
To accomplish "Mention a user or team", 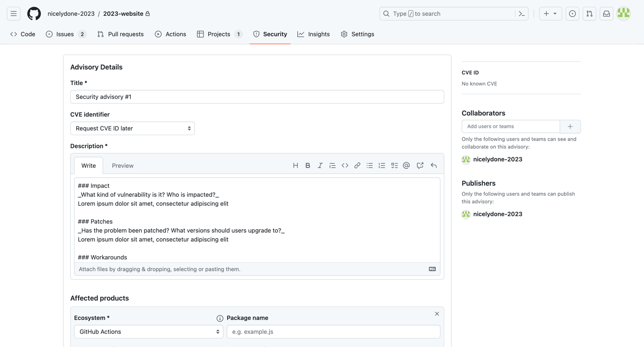I will point(406,165).
